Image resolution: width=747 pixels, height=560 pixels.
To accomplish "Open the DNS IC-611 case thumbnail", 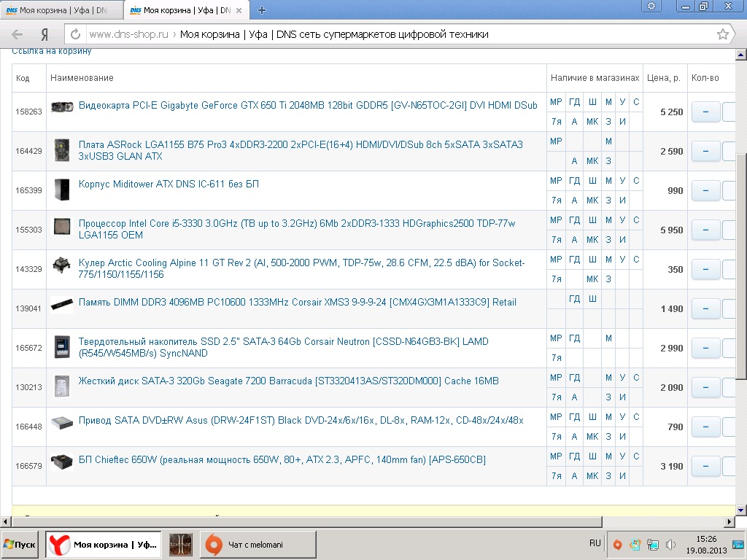I will point(62,190).
